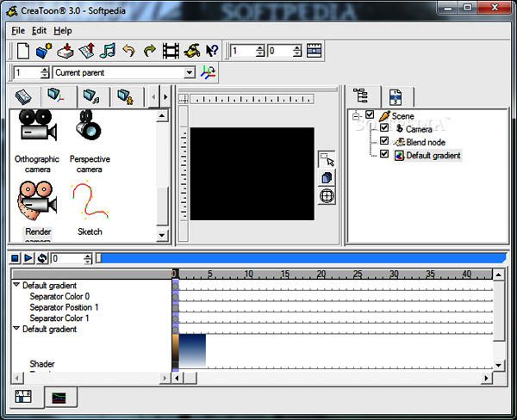Click the timeline frame scrubber handle
Viewport: 517px width, 420px height.
click(98, 258)
